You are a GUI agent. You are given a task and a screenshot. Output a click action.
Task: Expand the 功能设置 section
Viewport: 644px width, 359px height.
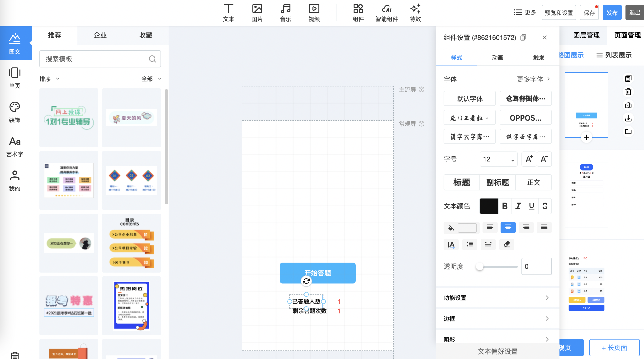[x=497, y=298]
